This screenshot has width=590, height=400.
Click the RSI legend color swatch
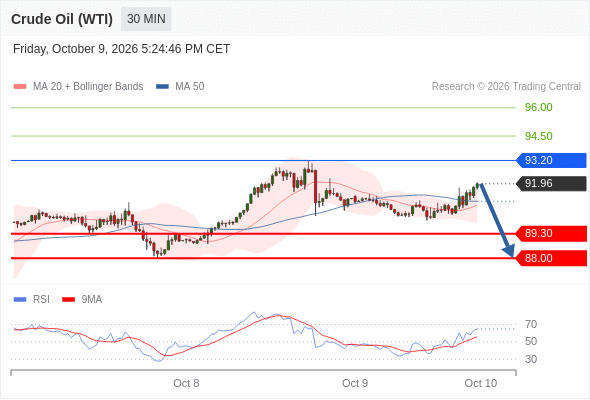tap(20, 300)
